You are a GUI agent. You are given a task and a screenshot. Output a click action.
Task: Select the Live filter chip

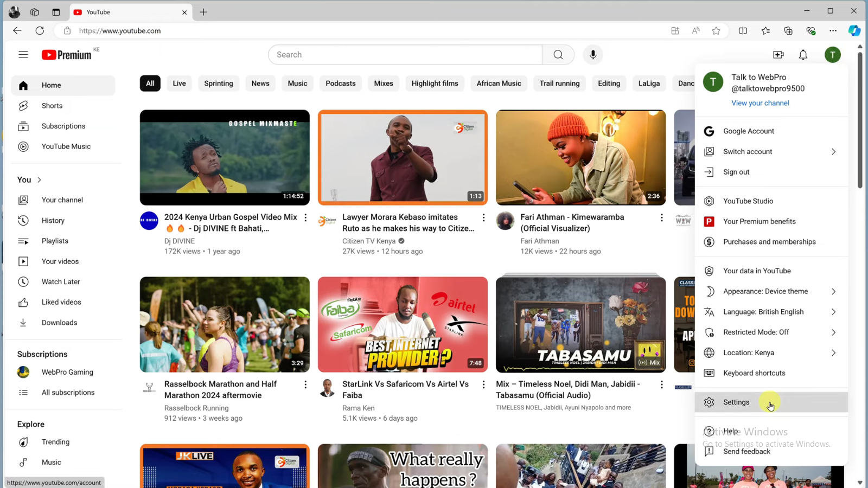click(179, 84)
